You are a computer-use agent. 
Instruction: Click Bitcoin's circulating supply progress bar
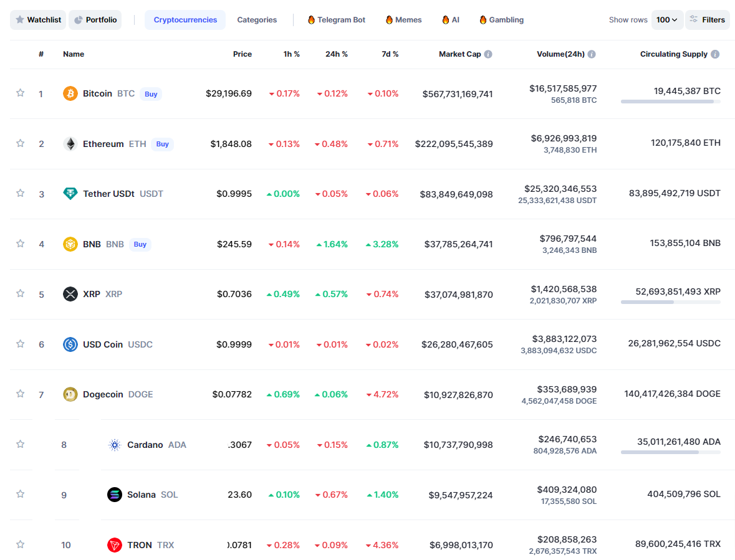[x=670, y=102]
